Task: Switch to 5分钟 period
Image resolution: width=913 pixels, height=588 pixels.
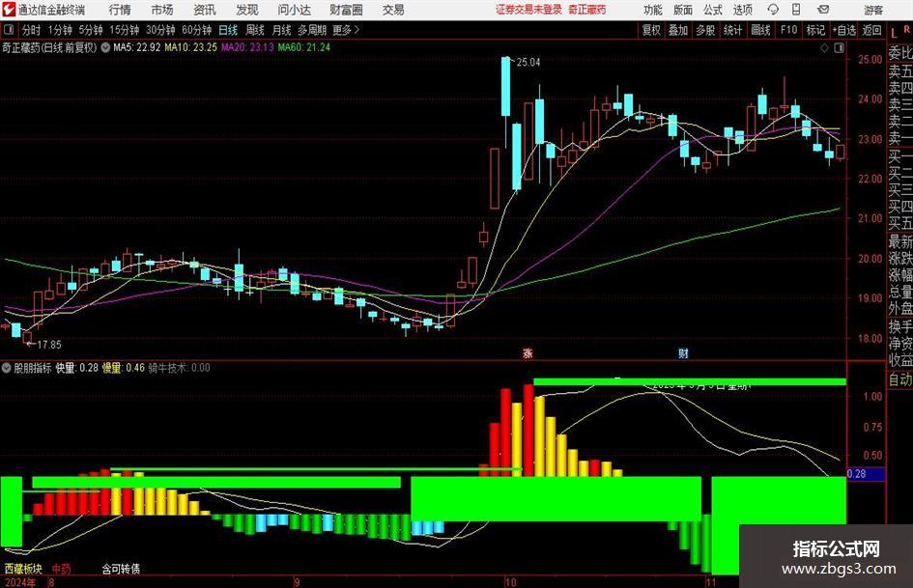Action: [x=91, y=30]
